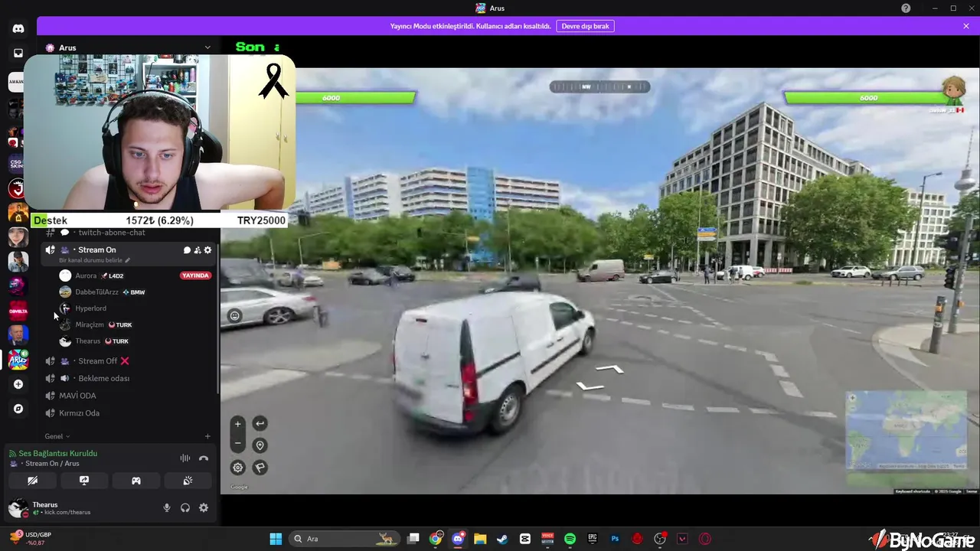The image size is (980, 551).
Task: Toggle headphone deafen
Action: pyautogui.click(x=185, y=507)
